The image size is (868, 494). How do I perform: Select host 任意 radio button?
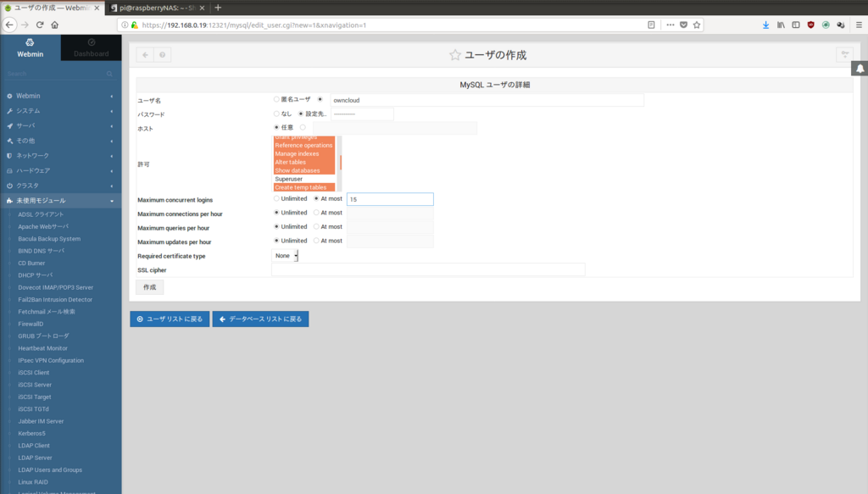pos(276,128)
